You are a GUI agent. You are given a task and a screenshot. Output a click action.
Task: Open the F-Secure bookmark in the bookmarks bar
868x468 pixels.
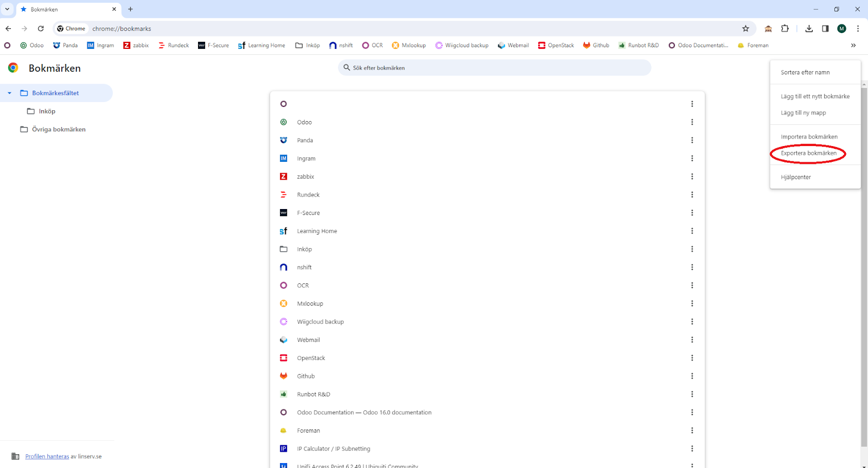point(213,46)
